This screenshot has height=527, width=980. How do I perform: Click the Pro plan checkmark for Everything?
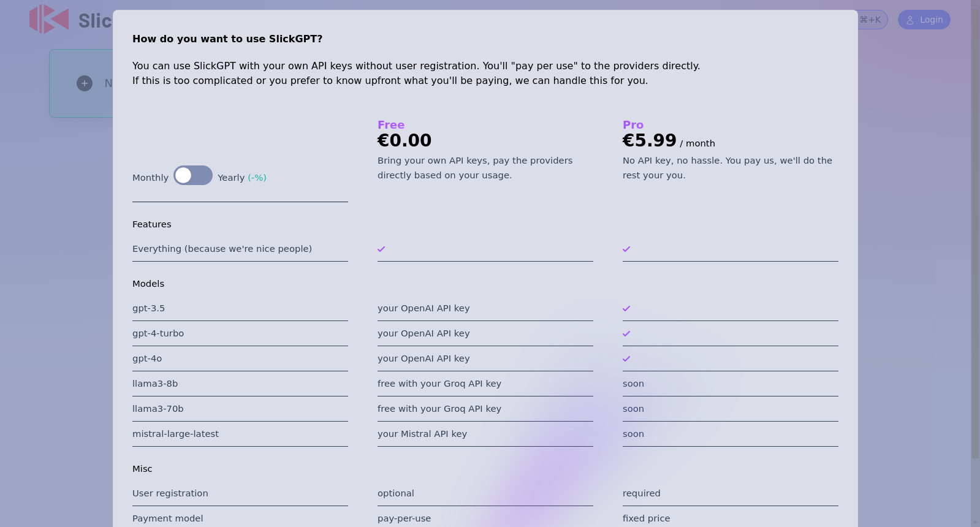(626, 249)
